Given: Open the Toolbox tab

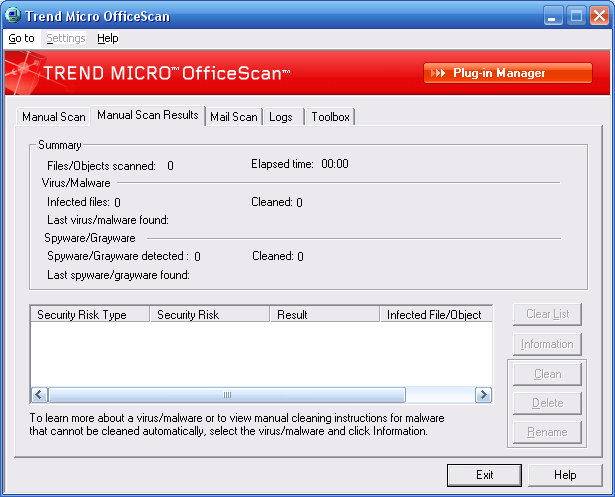Looking at the screenshot, I should (331, 117).
